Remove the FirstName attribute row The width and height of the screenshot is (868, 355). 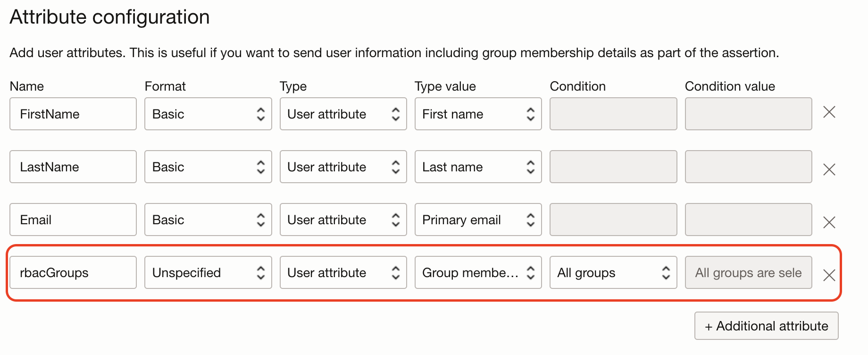click(x=829, y=112)
